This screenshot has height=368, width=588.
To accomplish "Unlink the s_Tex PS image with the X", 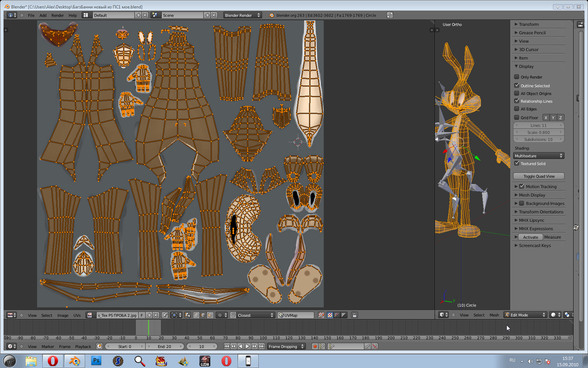I will (156, 315).
